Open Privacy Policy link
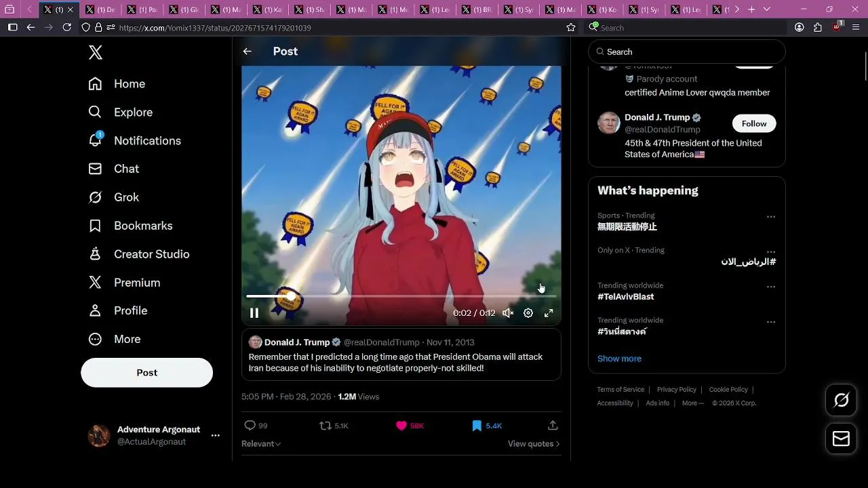 pos(677,390)
